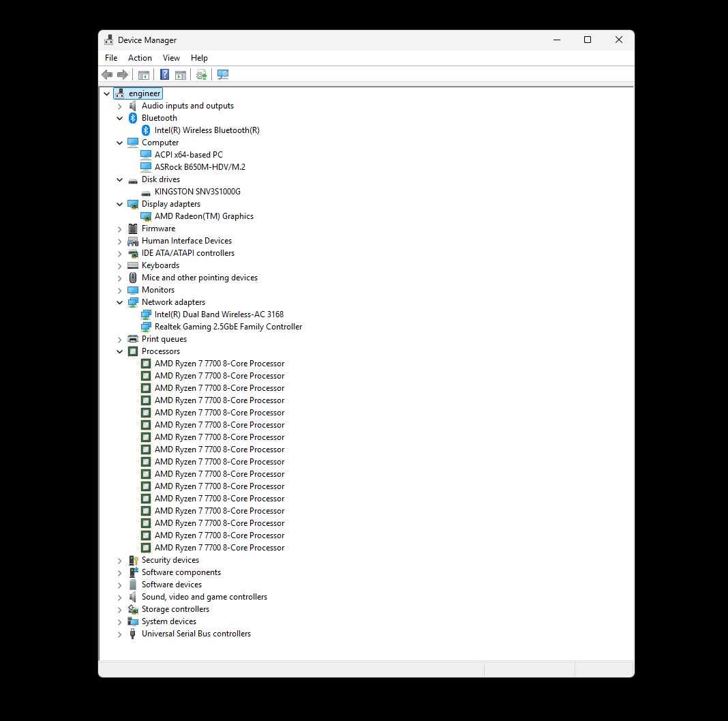Viewport: 728px width, 721px height.
Task: Select Sound, video and game controllers label
Action: [x=204, y=597]
